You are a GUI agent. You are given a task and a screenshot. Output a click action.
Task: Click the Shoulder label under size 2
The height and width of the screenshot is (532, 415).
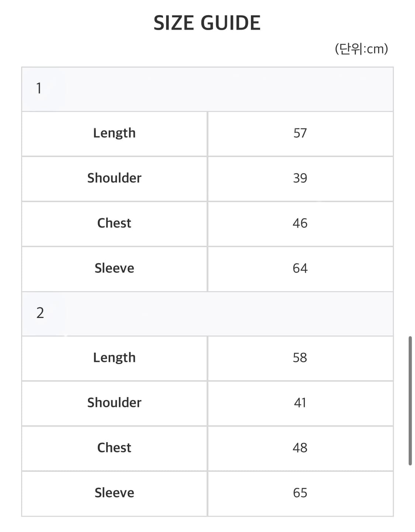point(114,403)
